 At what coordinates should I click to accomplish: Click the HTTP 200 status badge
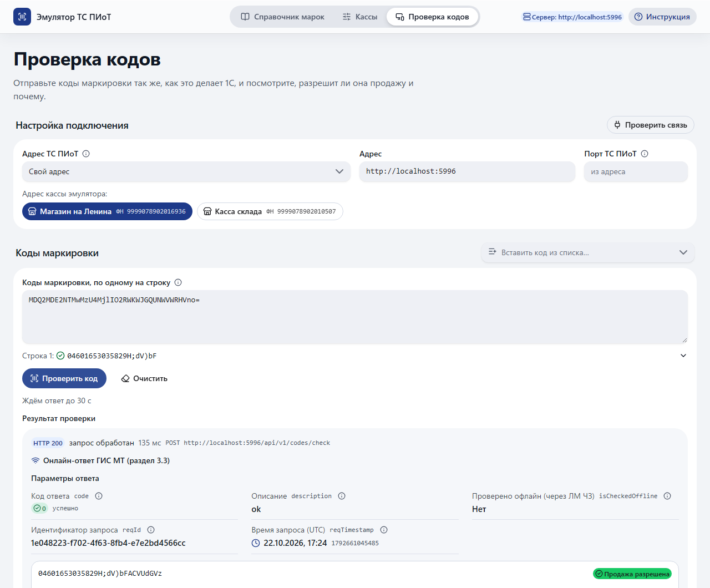[x=48, y=443]
